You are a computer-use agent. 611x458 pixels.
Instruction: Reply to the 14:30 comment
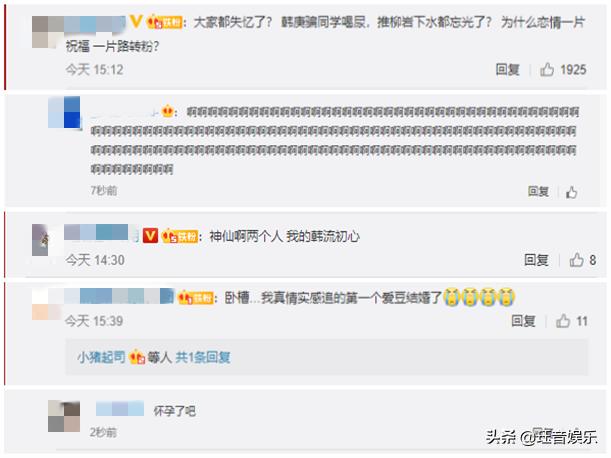(x=536, y=260)
